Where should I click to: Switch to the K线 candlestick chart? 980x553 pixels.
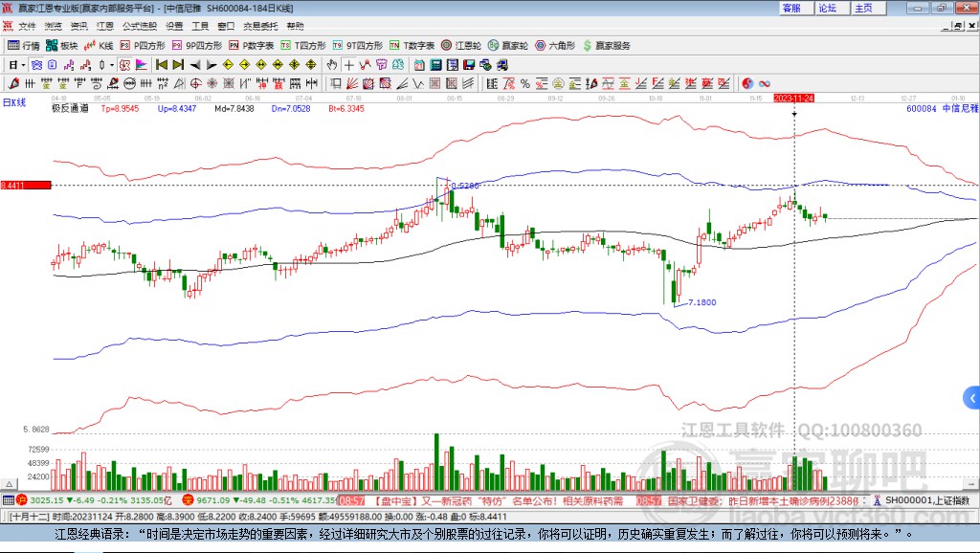coord(100,45)
